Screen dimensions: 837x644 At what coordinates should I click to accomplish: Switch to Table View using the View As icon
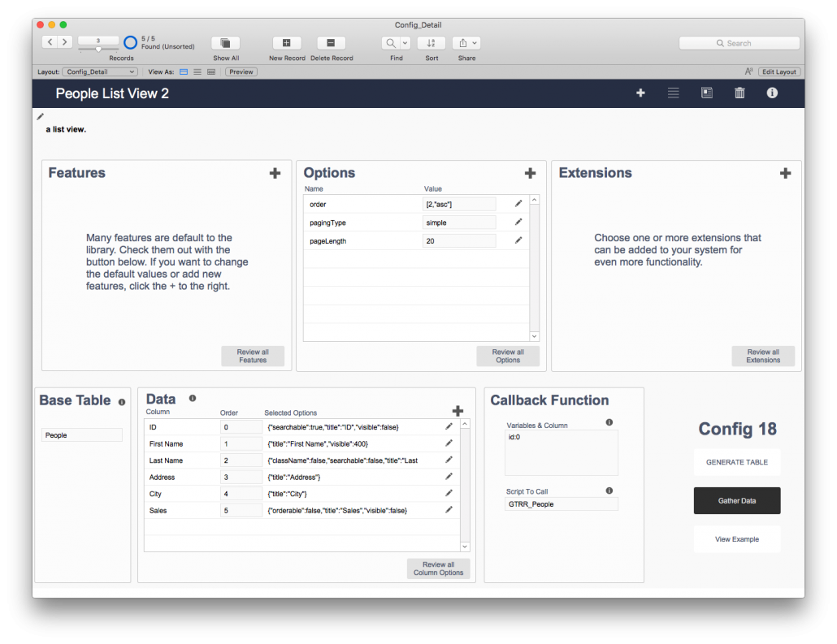[x=210, y=71]
